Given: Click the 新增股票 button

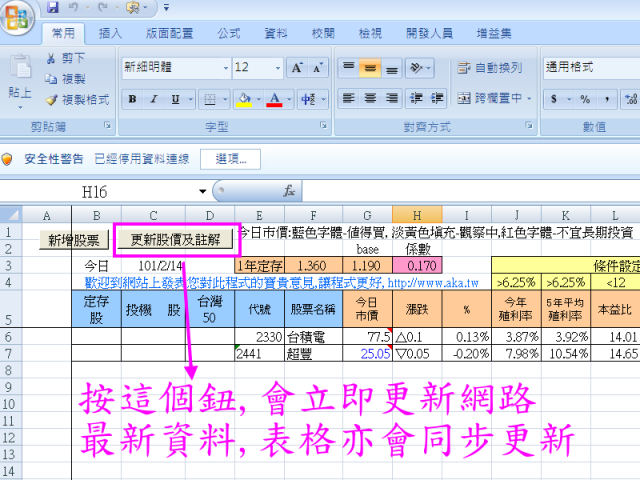Looking at the screenshot, I should click(74, 240).
